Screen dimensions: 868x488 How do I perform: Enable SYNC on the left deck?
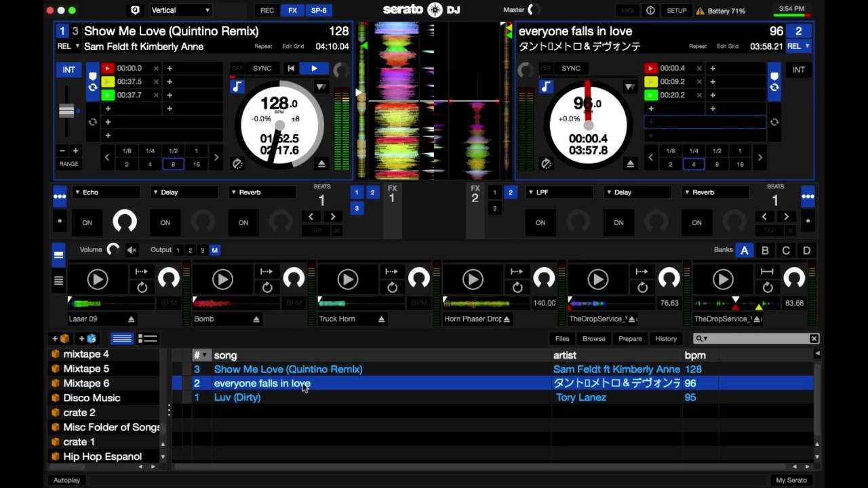262,68
